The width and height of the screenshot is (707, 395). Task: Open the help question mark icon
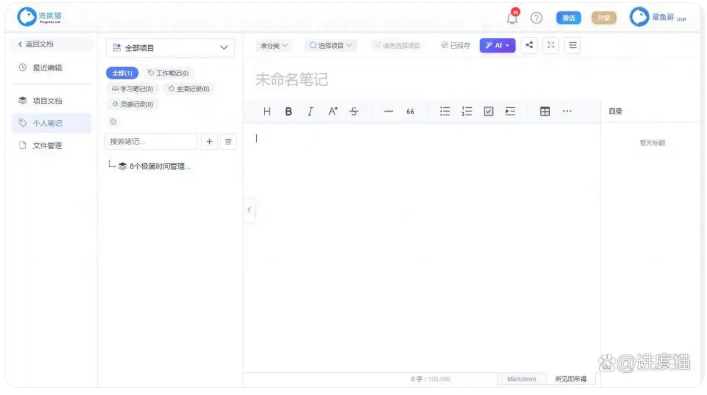click(536, 18)
